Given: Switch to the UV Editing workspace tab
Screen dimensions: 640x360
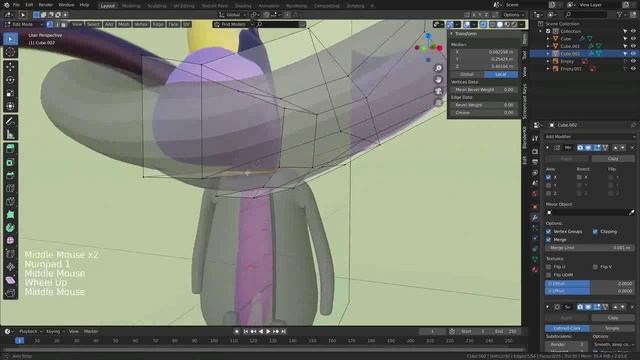Looking at the screenshot, I should click(184, 6).
